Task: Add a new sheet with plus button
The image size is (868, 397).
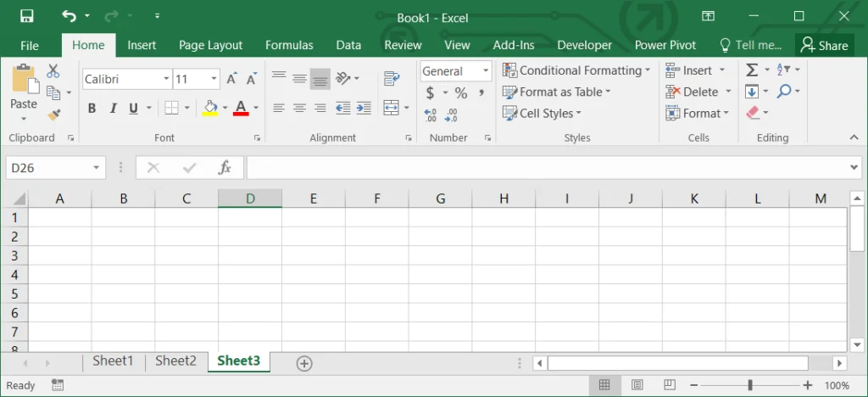Action: click(x=304, y=363)
